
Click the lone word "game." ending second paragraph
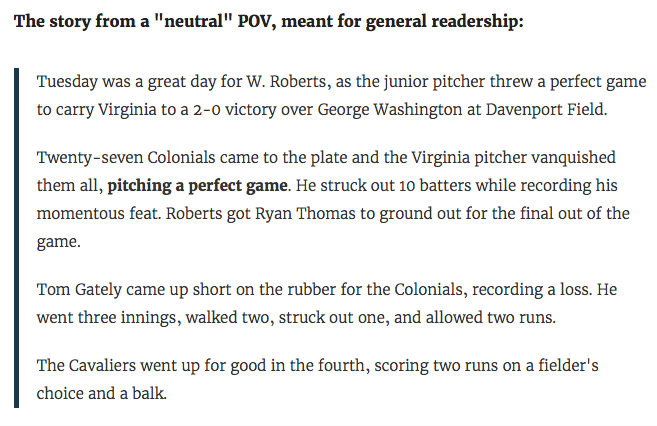58,242
